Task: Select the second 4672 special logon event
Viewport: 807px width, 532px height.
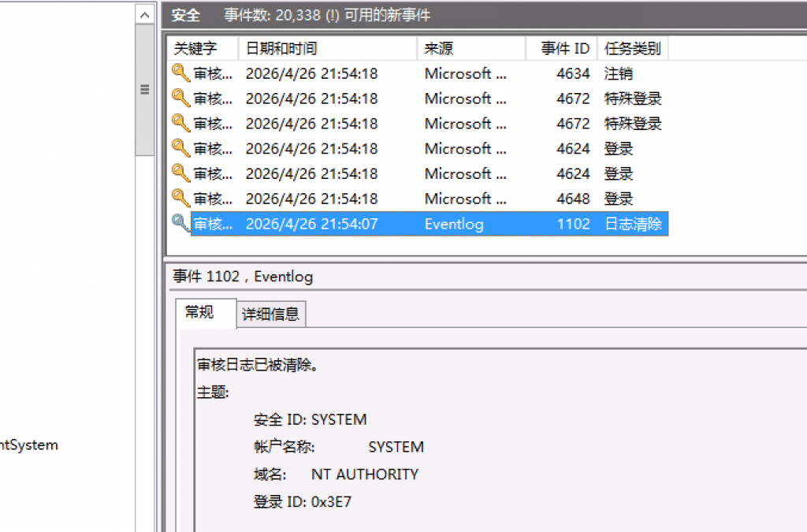Action: click(x=418, y=124)
